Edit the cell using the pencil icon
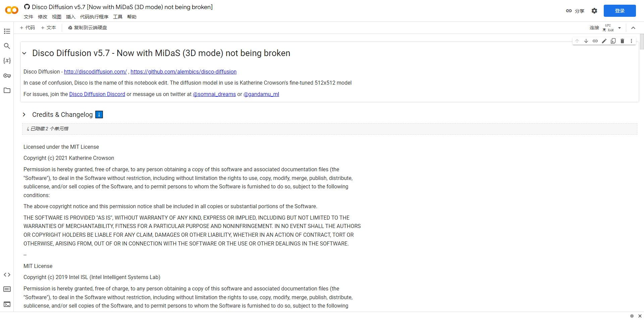 [x=604, y=41]
